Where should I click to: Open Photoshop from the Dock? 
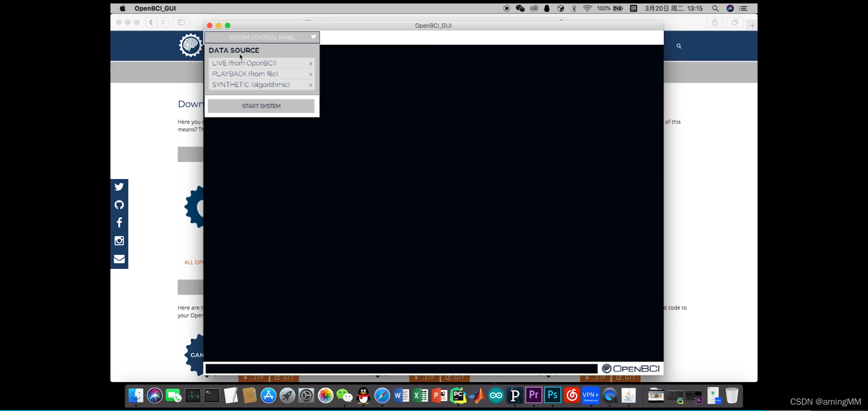click(553, 395)
